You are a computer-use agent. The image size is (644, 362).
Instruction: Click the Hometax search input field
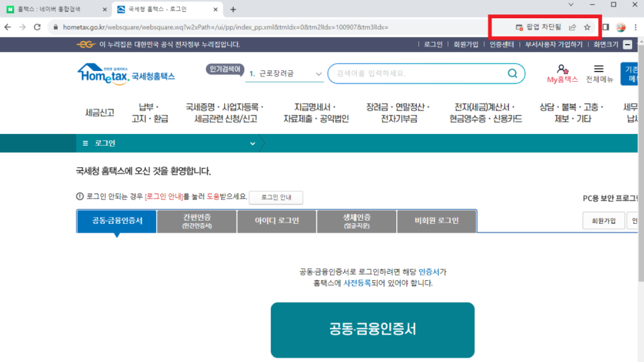pos(418,73)
